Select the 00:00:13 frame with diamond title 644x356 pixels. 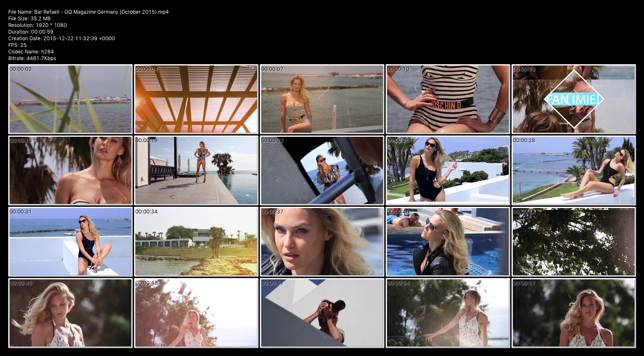coord(574,99)
